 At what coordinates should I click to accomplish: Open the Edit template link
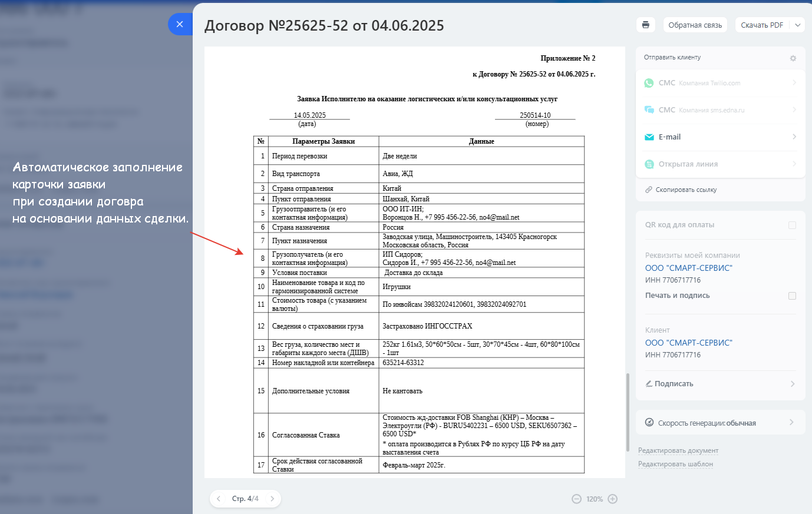(x=675, y=464)
